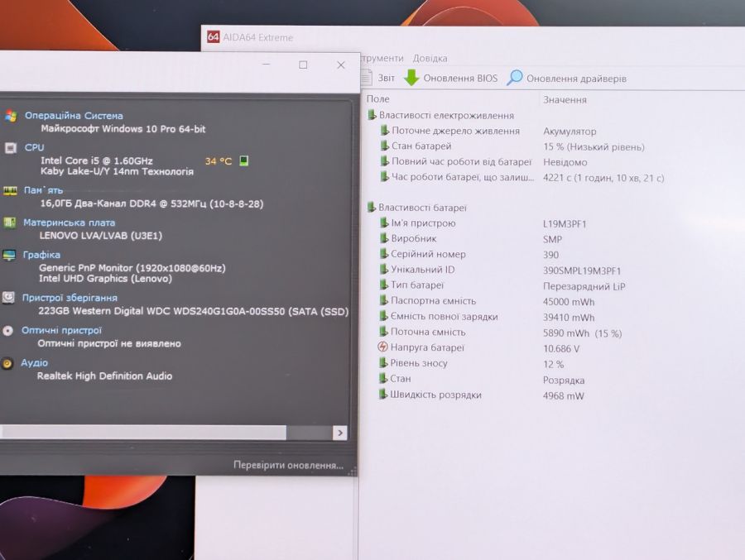Open the partially hidden Інструменти menu in AIDA64
This screenshot has width=745, height=560.
click(x=382, y=58)
